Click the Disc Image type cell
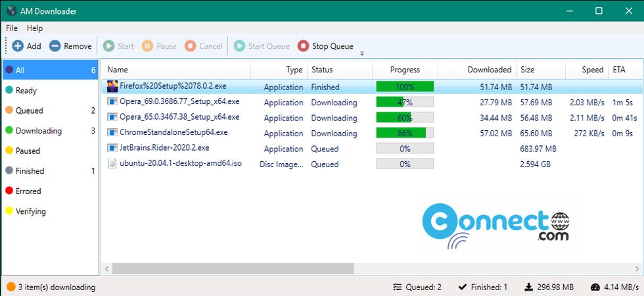Image resolution: width=644 pixels, height=296 pixels. [x=281, y=164]
